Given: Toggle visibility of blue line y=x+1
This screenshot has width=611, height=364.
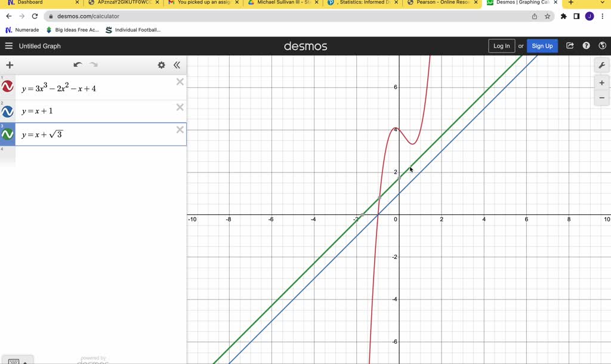Looking at the screenshot, I should 7,112.
